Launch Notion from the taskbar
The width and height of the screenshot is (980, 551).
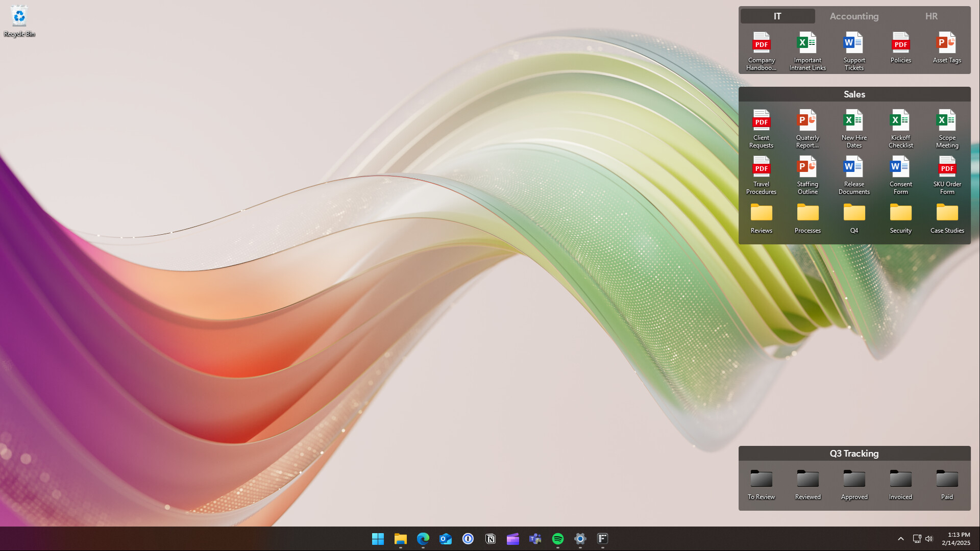490,539
